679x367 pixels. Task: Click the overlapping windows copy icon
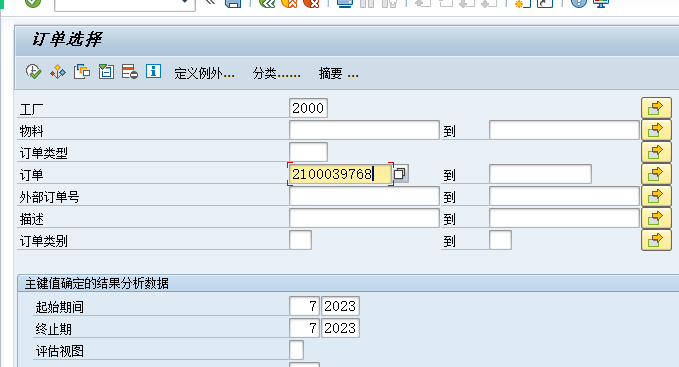(82, 71)
